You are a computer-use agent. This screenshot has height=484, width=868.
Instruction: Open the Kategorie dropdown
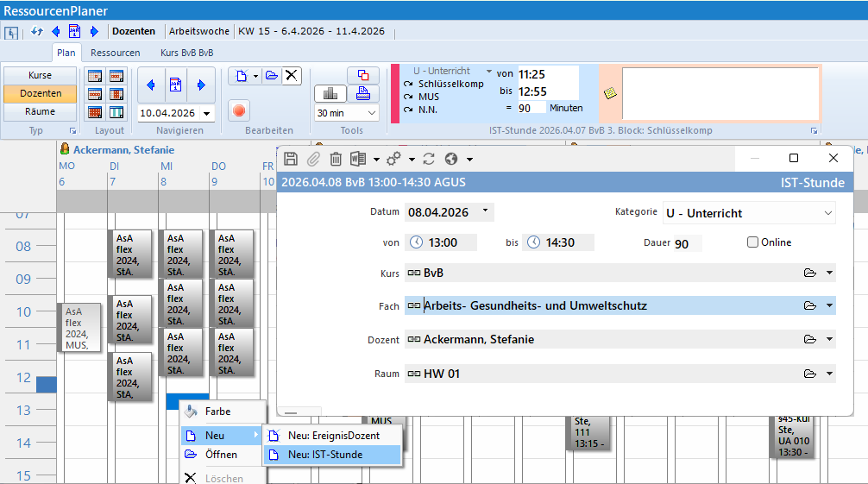(828, 213)
